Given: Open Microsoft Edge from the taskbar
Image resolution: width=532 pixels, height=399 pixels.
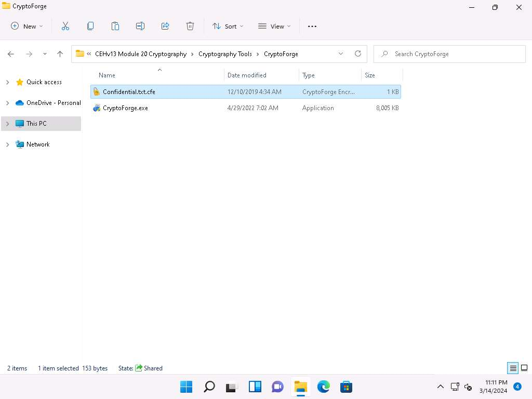Looking at the screenshot, I should [x=323, y=387].
